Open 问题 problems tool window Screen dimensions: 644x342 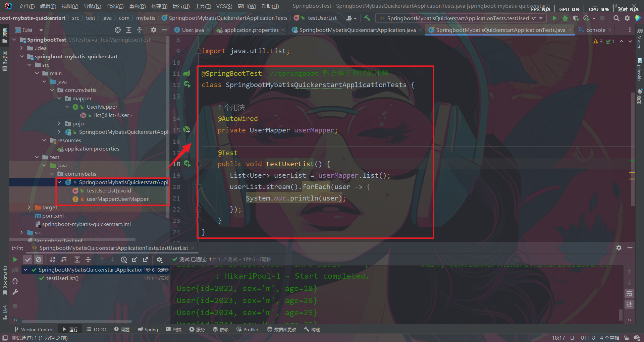122,330
